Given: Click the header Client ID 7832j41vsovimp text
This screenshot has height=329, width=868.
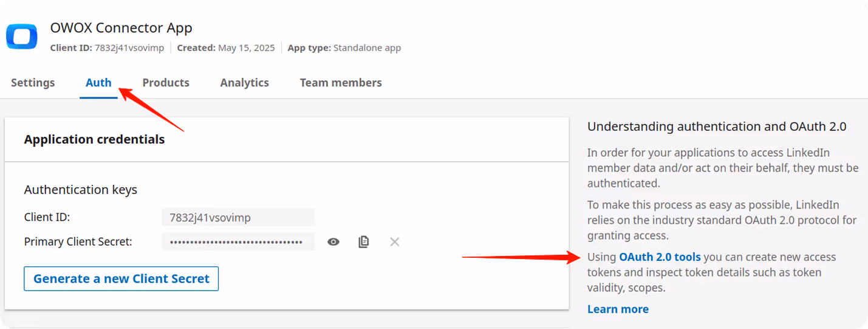Looking at the screenshot, I should tap(108, 47).
